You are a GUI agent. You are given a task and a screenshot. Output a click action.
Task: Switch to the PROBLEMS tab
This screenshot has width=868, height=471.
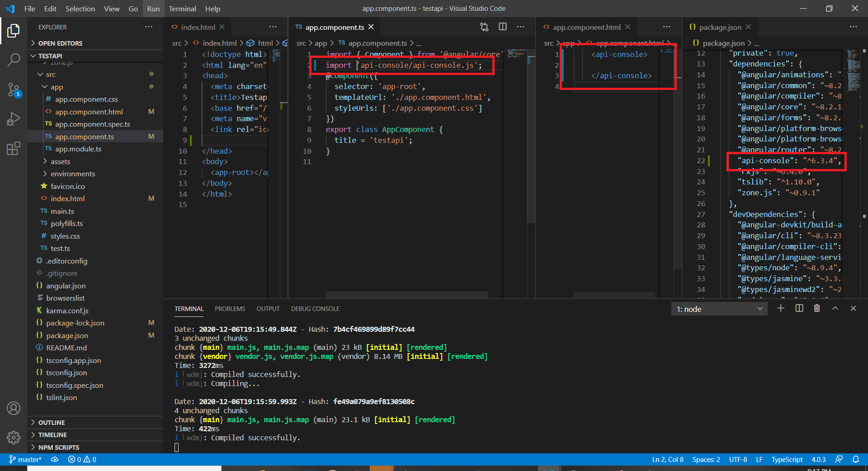230,309
